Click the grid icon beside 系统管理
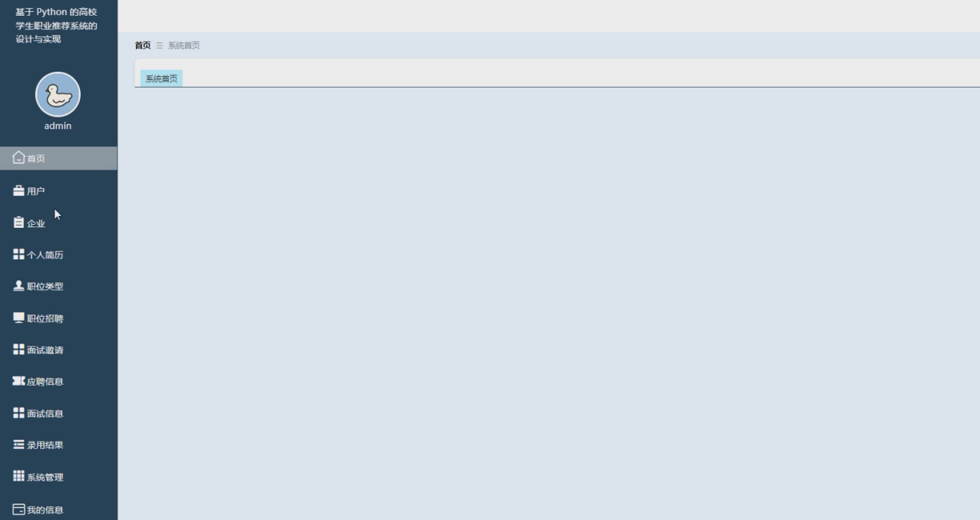980x520 pixels. (19, 476)
